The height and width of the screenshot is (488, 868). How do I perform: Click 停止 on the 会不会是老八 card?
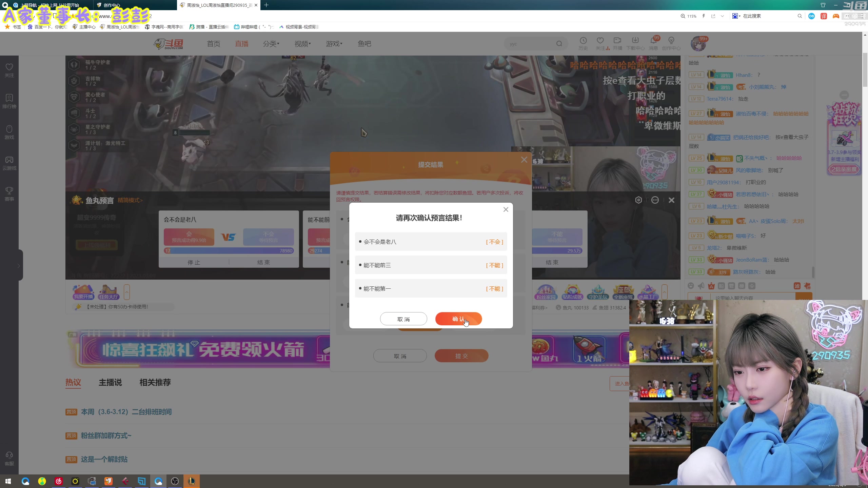194,262
